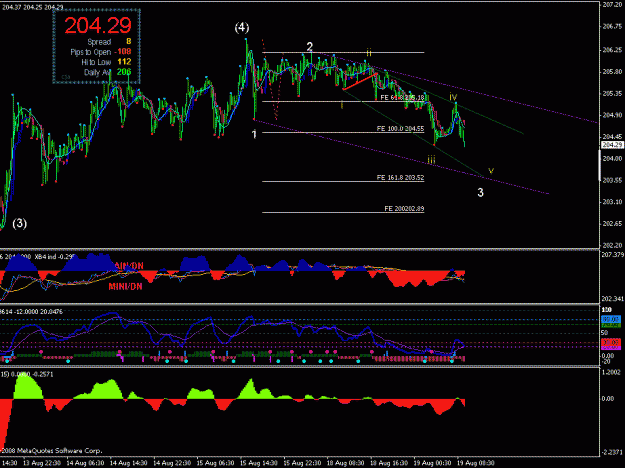Click the -12.0000 20.0476 oscillator header
This screenshot has width=625, height=468.
pyautogui.click(x=38, y=312)
